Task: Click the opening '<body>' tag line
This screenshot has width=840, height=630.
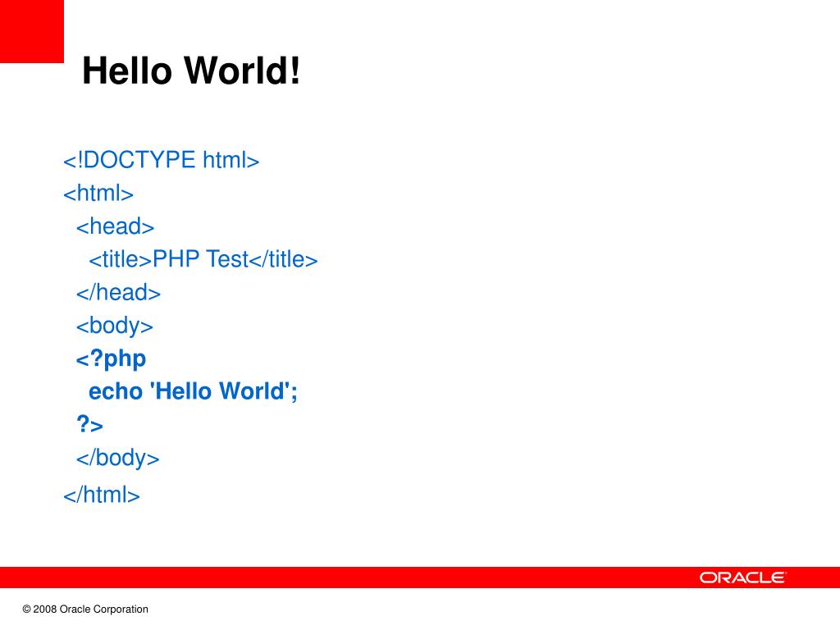Action: 115,326
